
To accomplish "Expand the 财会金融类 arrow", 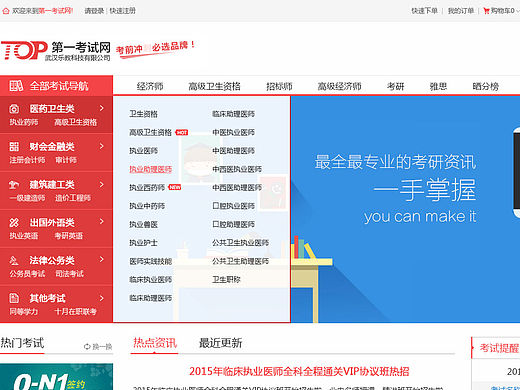I will point(102,146).
